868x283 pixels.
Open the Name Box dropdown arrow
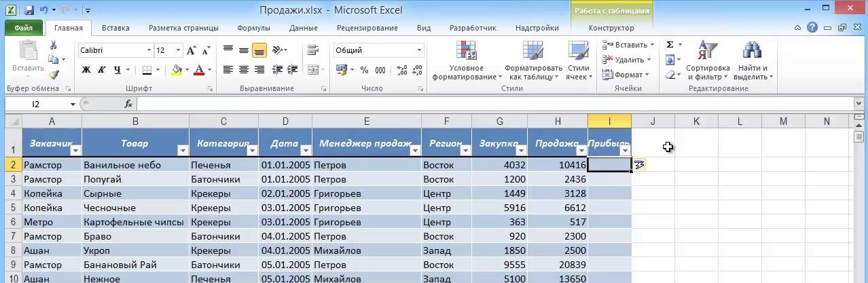(x=73, y=105)
